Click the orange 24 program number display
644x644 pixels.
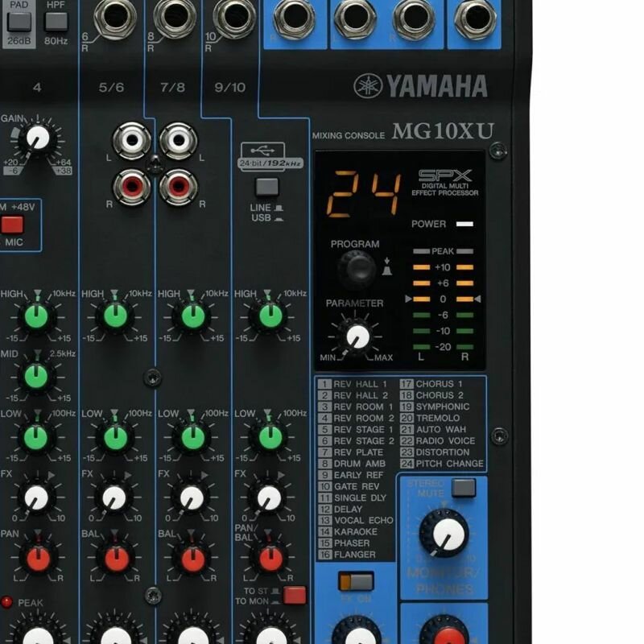364,193
